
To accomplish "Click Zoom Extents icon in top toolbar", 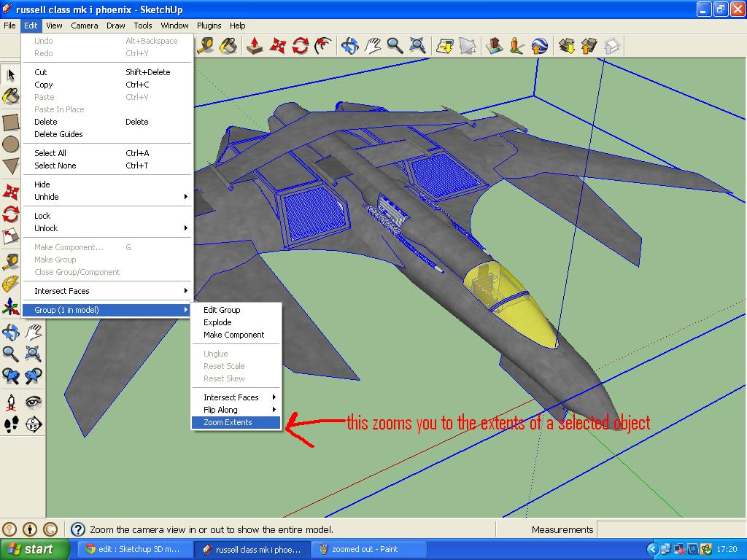I will tap(418, 46).
